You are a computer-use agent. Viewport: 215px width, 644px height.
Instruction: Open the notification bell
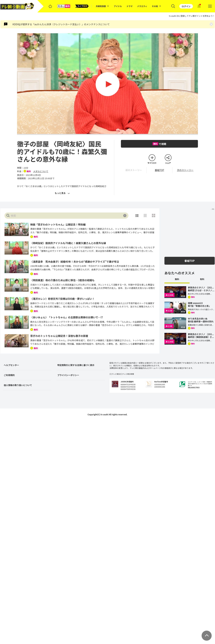coord(199,6)
